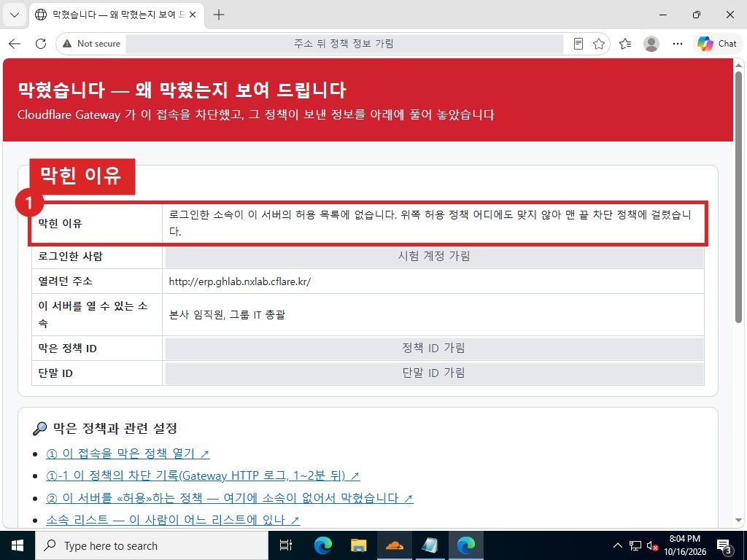Viewport: 747px width, 560px height.
Task: Open the Cloudflare app on the taskbar
Action: pos(395,545)
